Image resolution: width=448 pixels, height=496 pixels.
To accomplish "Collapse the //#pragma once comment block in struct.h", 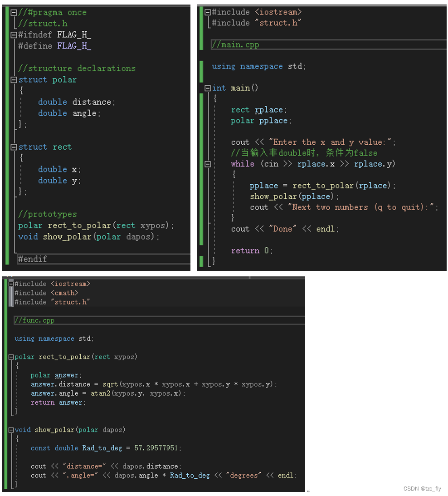I will 14,13.
